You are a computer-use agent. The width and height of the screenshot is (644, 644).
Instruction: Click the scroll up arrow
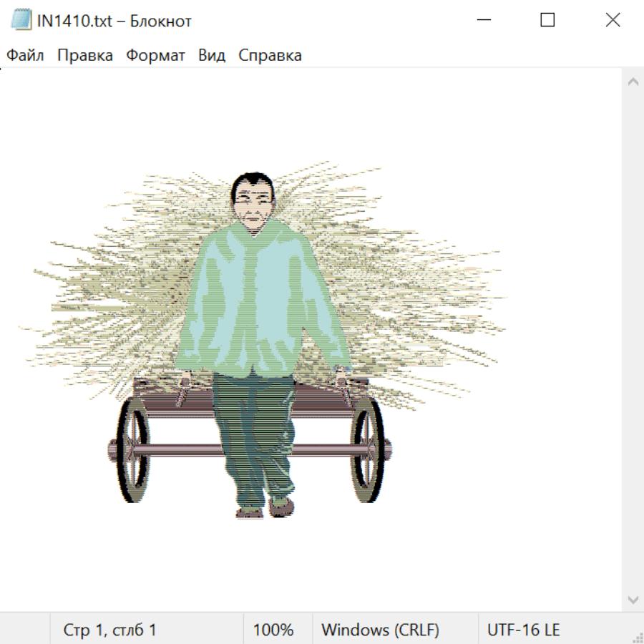pyautogui.click(x=633, y=82)
